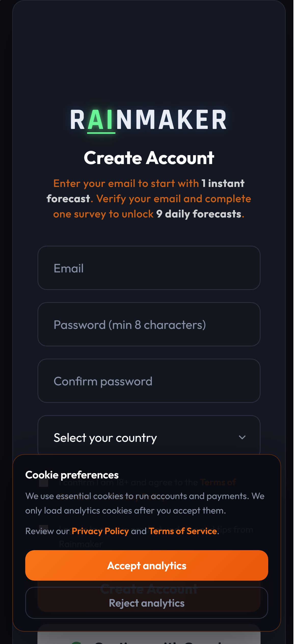Open the Terms of Service link in cookie banner

click(x=183, y=531)
